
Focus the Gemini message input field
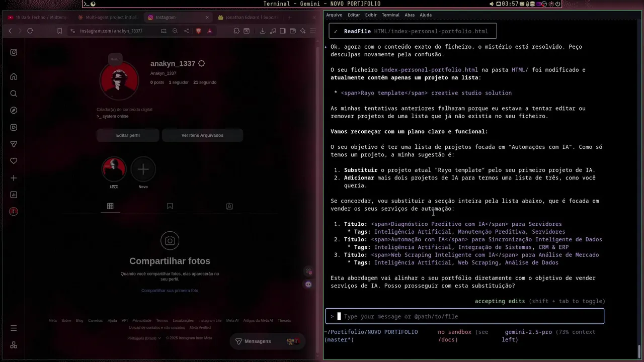pyautogui.click(x=464, y=316)
